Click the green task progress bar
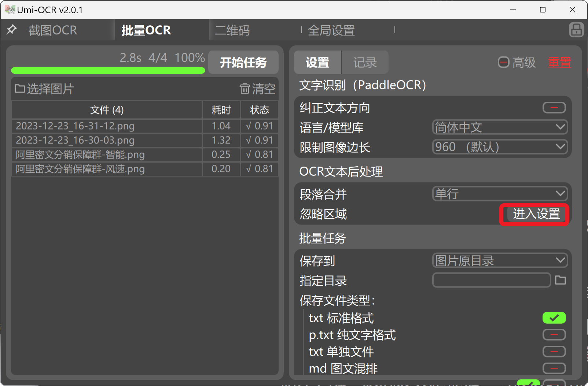Viewport: 588px width, 386px height. [108, 70]
